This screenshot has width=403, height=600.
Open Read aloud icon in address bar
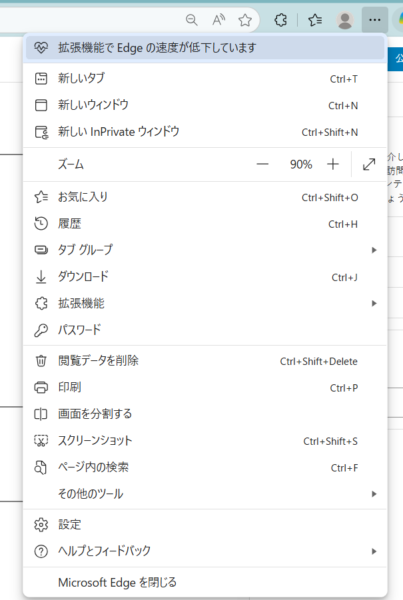coord(219,20)
